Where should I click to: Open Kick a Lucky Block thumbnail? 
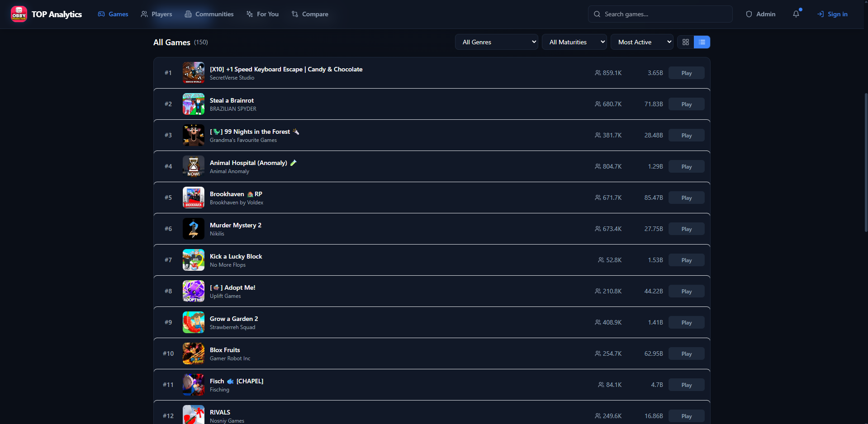point(194,260)
